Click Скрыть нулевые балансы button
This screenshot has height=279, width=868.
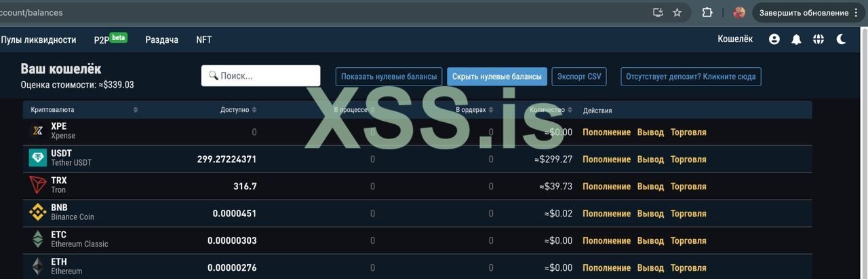click(497, 77)
